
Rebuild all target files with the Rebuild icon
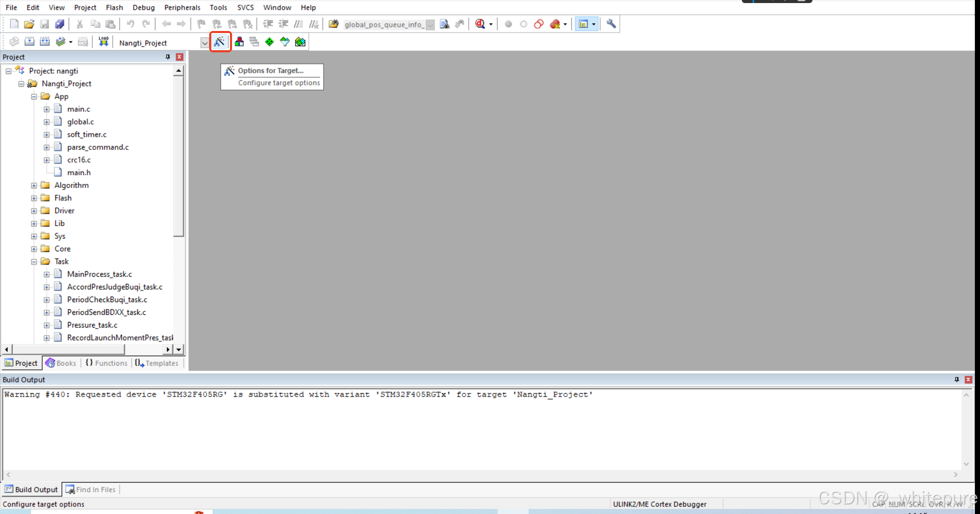(x=45, y=42)
